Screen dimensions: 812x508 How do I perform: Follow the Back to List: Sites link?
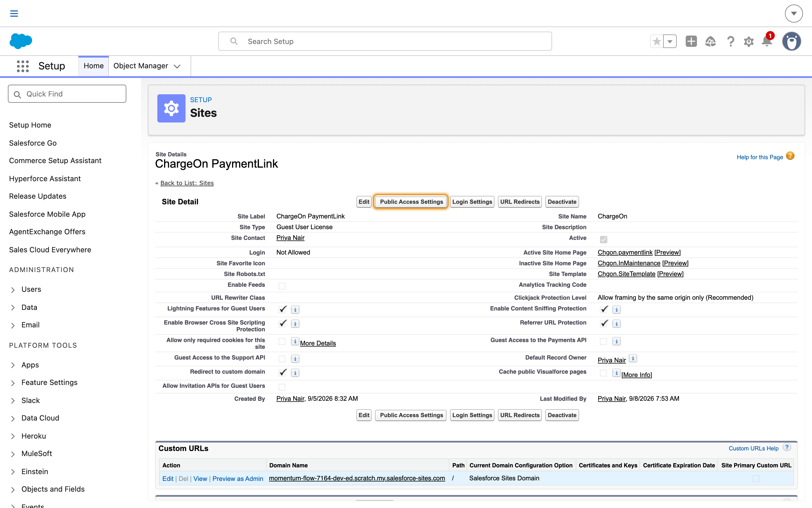pos(187,183)
